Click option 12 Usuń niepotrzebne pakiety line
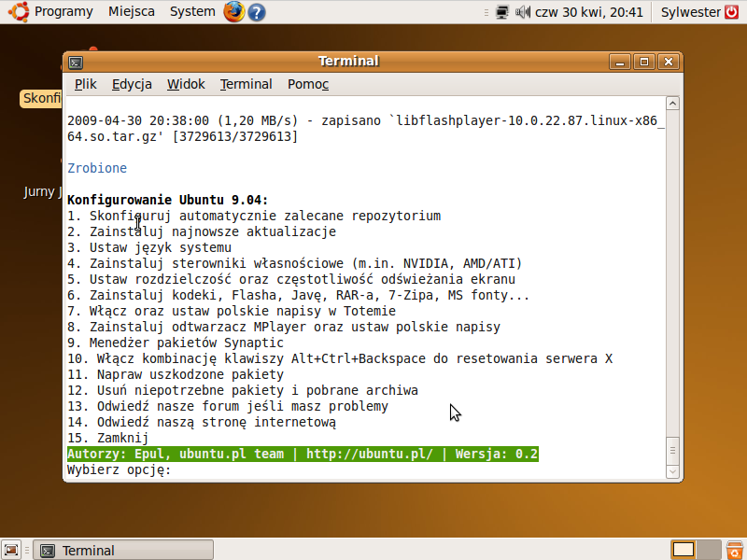The height and width of the screenshot is (560, 747). [x=243, y=390]
